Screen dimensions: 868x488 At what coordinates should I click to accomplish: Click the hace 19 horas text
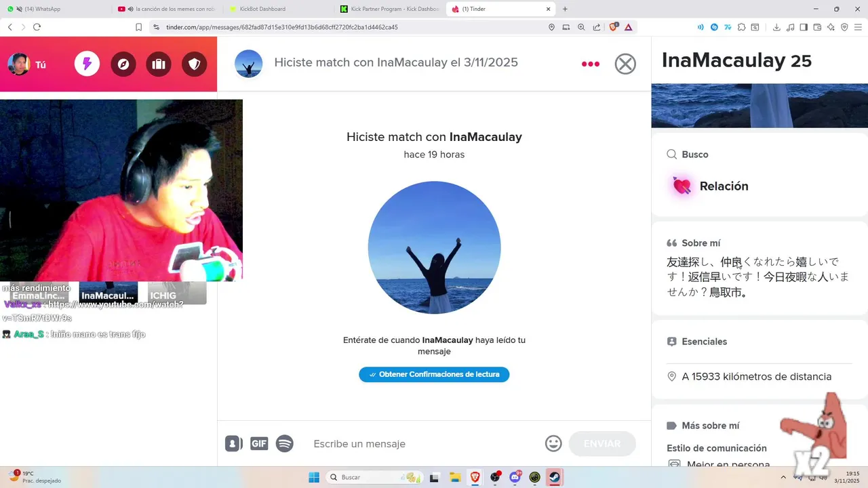434,155
